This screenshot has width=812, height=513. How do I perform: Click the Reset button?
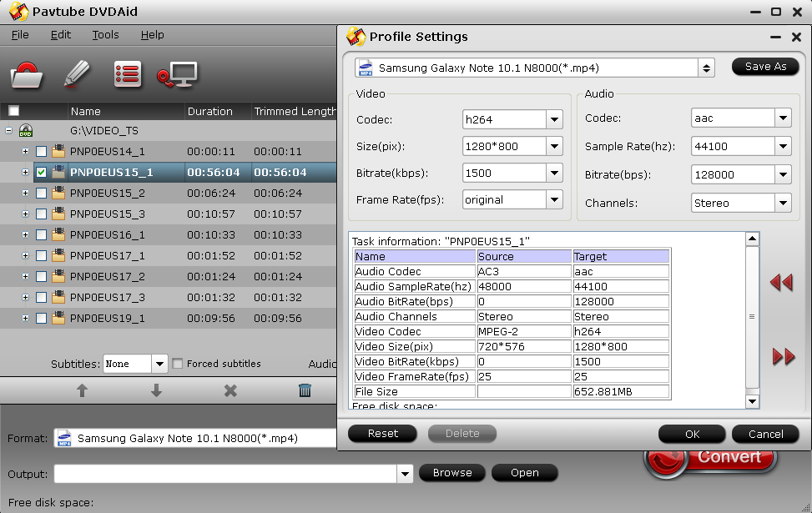click(x=383, y=433)
